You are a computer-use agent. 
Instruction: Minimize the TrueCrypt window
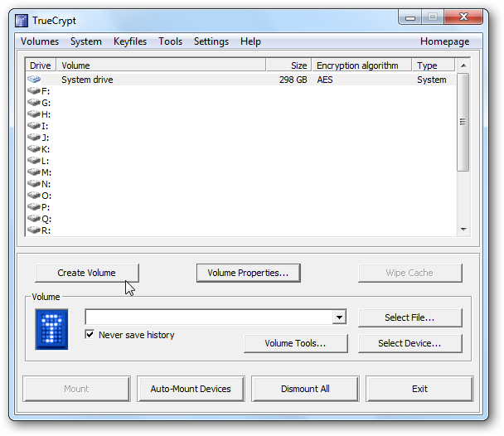(410, 17)
